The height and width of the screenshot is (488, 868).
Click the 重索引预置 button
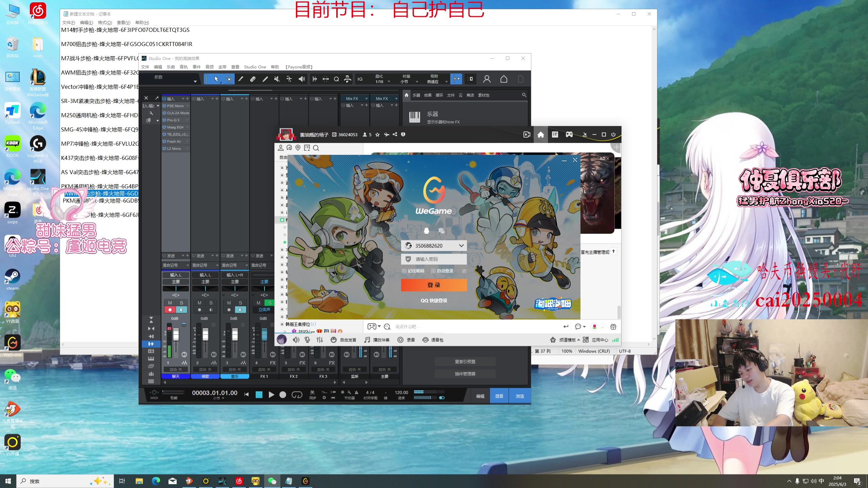[465, 362]
